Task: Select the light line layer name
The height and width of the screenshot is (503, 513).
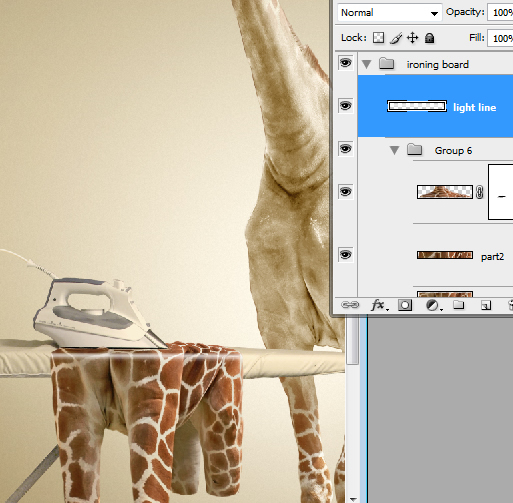Action: 475,107
